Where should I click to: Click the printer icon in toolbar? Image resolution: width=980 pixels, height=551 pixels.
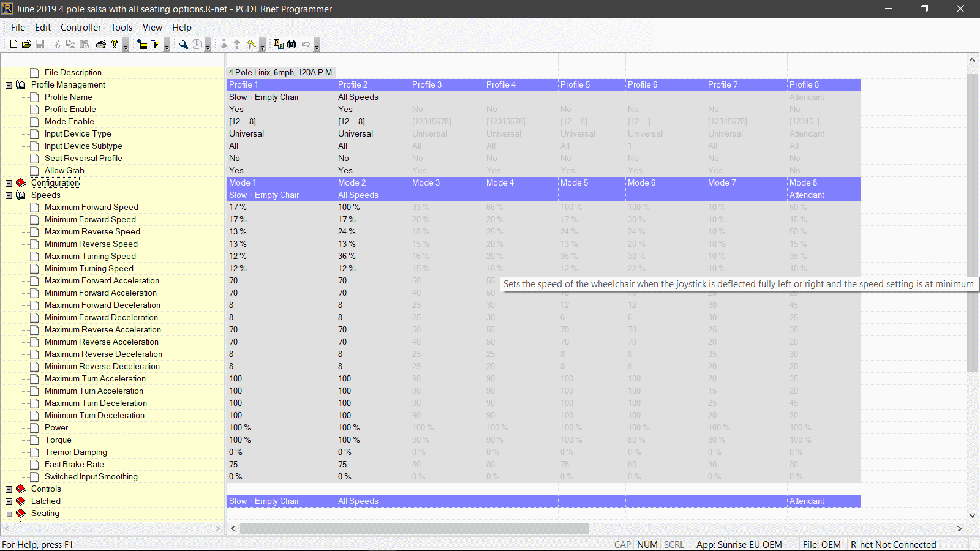tap(101, 44)
